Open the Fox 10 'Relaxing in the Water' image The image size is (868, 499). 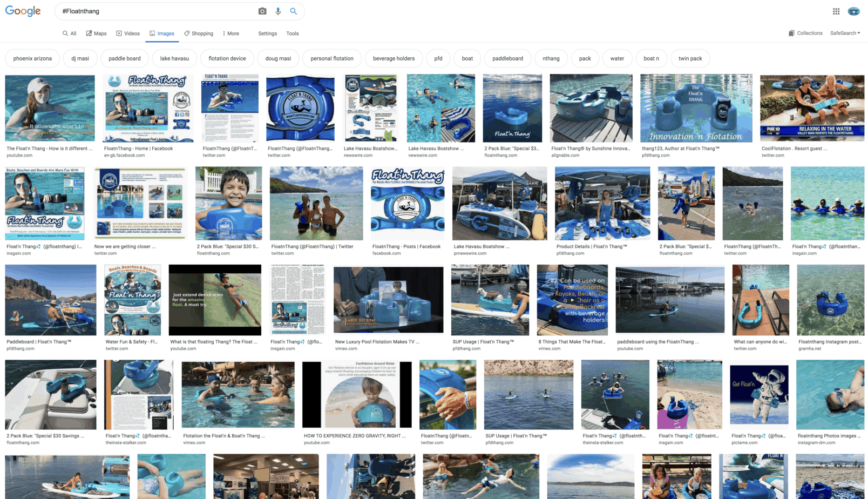point(812,108)
